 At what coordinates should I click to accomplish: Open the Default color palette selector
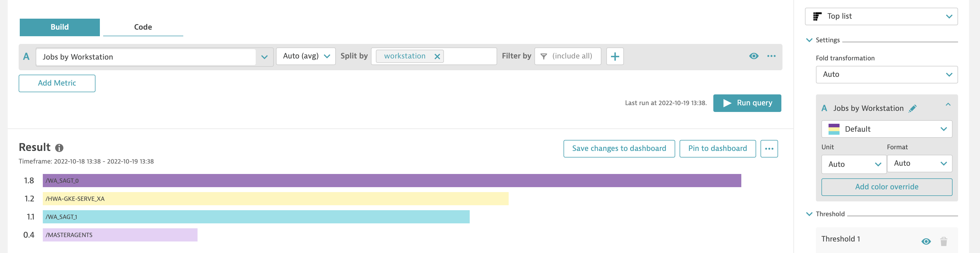[x=886, y=129]
